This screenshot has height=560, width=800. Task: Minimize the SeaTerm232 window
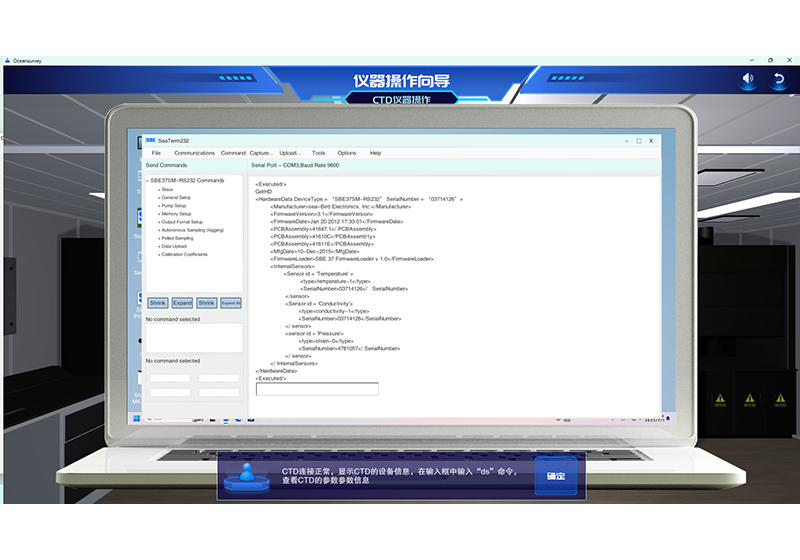(x=627, y=141)
